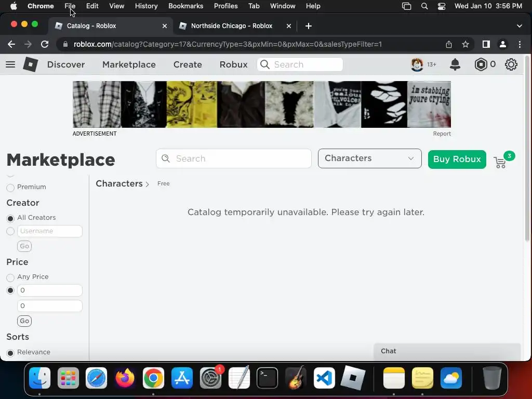Open the Robux balance icon
The height and width of the screenshot is (399, 532).
481,64
